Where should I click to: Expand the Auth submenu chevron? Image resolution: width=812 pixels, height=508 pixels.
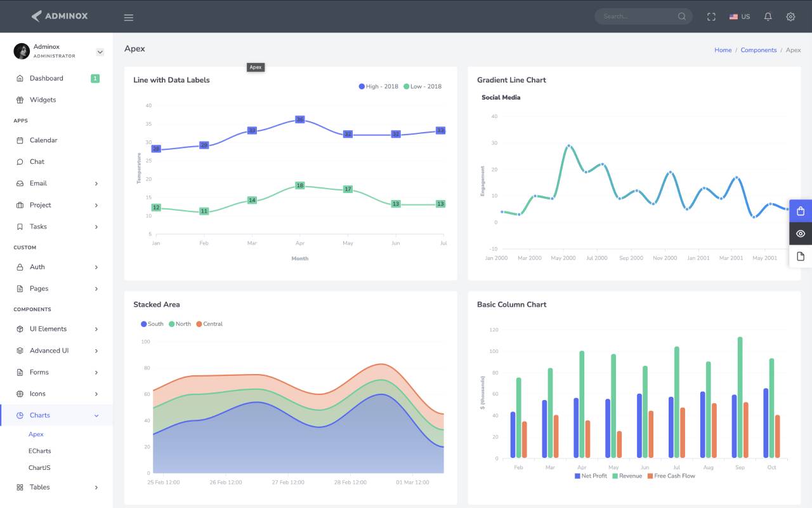pyautogui.click(x=96, y=267)
